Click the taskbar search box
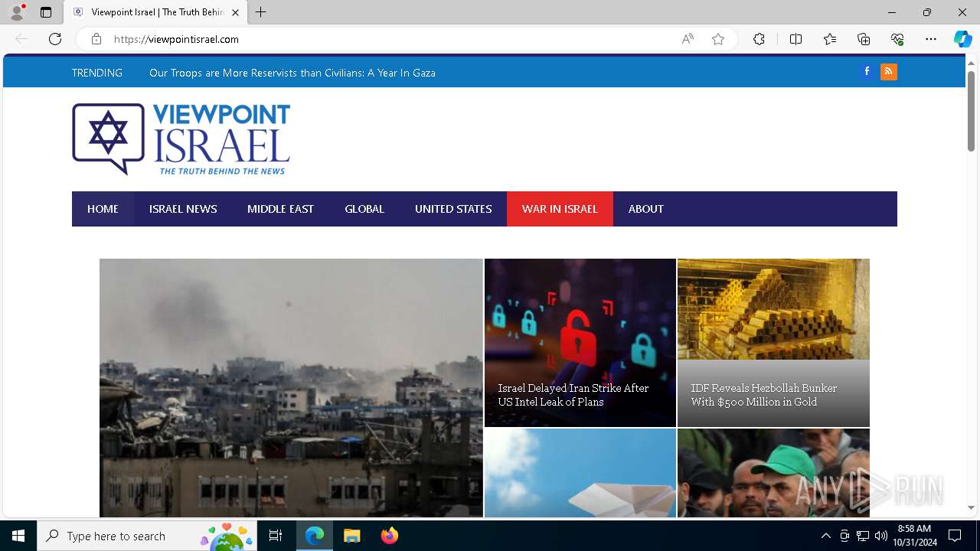The height and width of the screenshot is (551, 980). click(149, 536)
